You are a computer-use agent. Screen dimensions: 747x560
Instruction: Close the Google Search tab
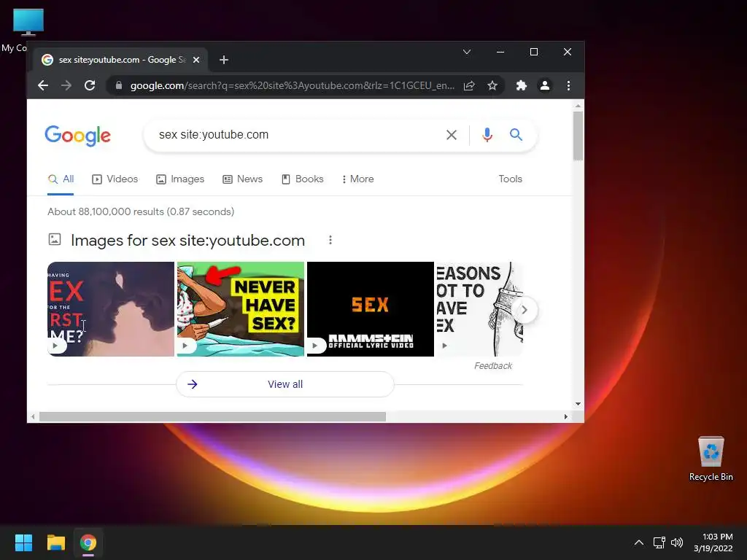tap(196, 60)
